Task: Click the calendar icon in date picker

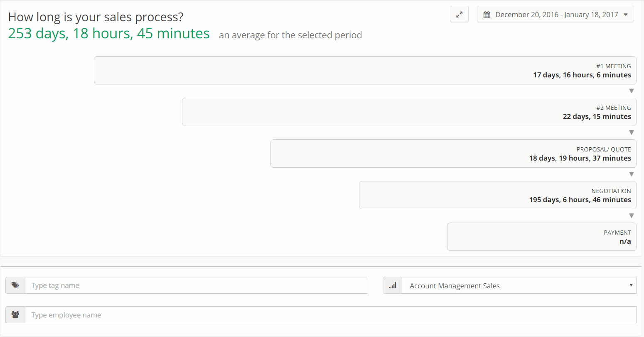Action: 487,15
